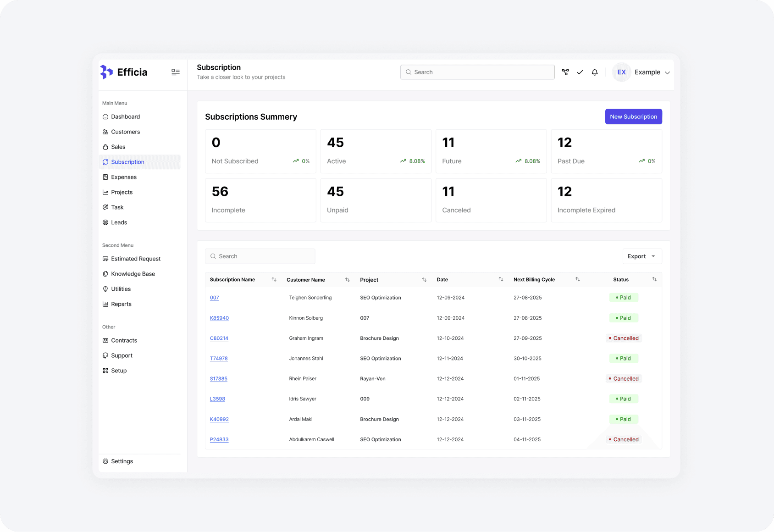Click project Rayan-Von cell
The image size is (774, 532).
(x=373, y=379)
